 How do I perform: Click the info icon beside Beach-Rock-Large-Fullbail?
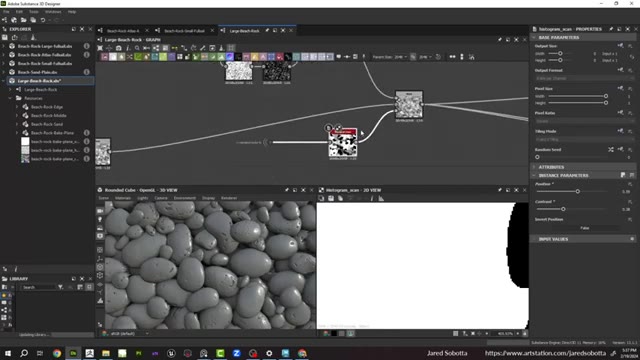point(87,46)
